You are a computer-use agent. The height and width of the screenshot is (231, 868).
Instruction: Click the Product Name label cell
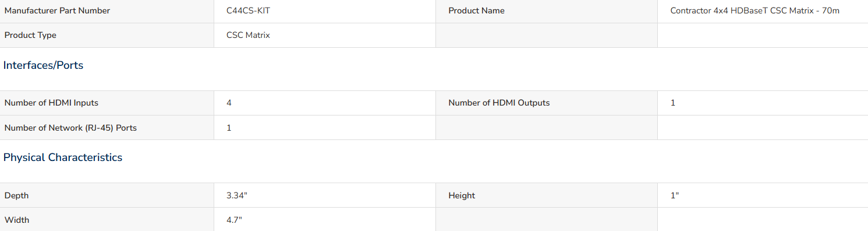click(x=546, y=11)
